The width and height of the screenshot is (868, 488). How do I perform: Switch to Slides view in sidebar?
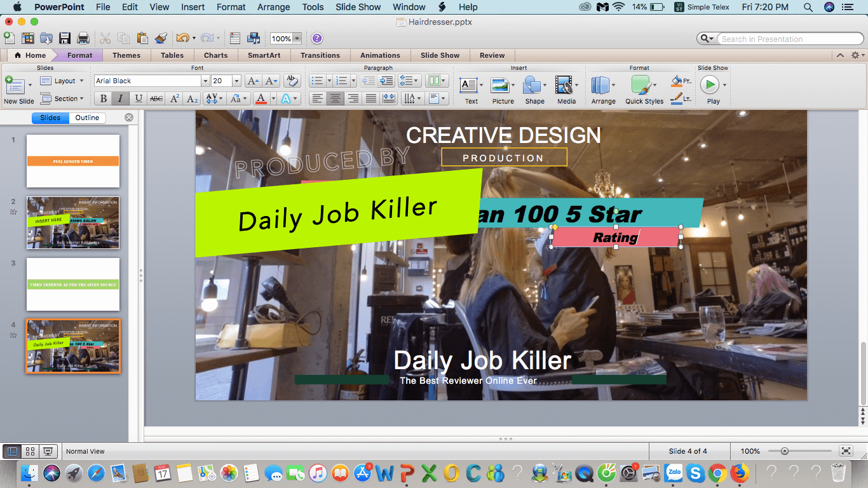[50, 118]
